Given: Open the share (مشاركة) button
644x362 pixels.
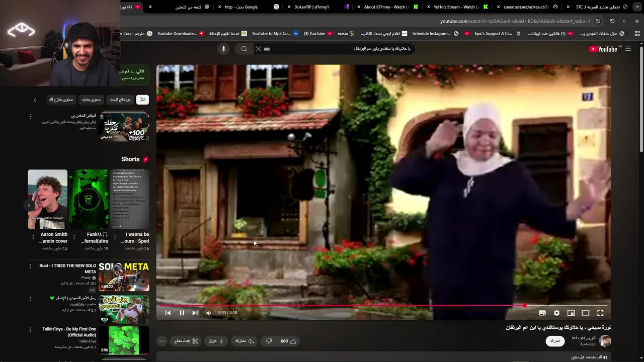Looking at the screenshot, I should point(245,341).
